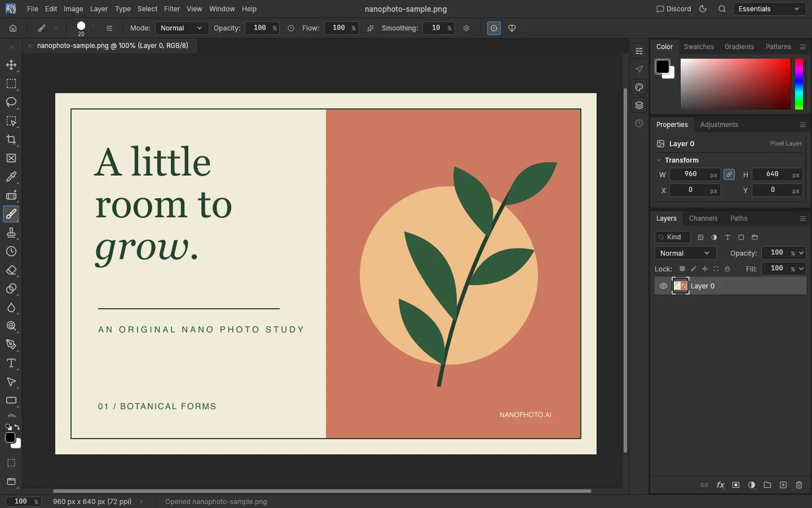Toggle the width-height link constraint
This screenshot has height=508, width=812.
point(729,174)
